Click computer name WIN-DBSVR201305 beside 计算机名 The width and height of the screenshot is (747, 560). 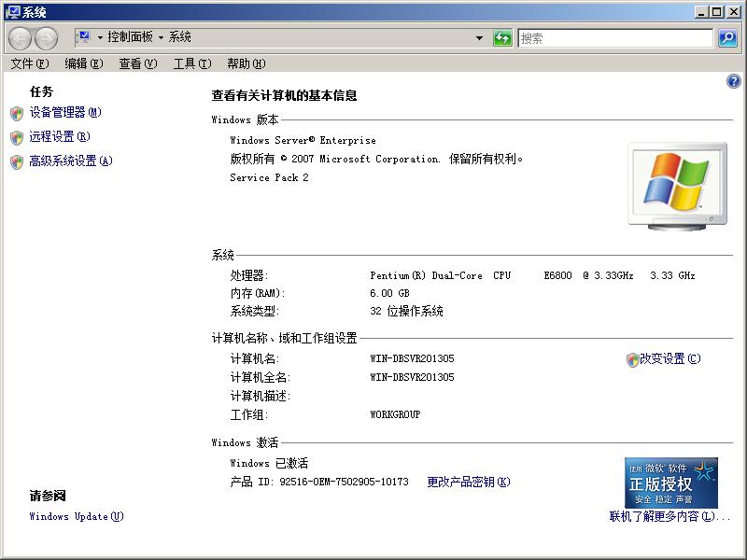412,358
